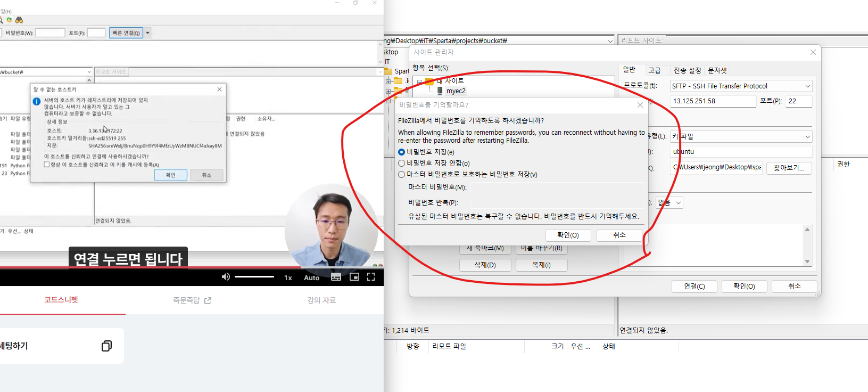Click 확인 in the unknown host key dialog
The height and width of the screenshot is (392, 868).
[170, 175]
